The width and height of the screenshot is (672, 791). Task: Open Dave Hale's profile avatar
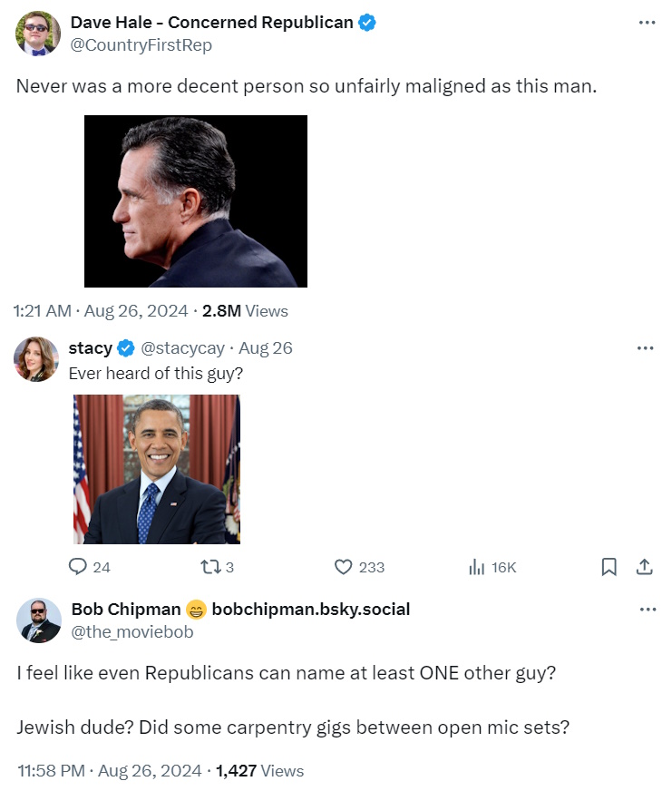[38, 34]
